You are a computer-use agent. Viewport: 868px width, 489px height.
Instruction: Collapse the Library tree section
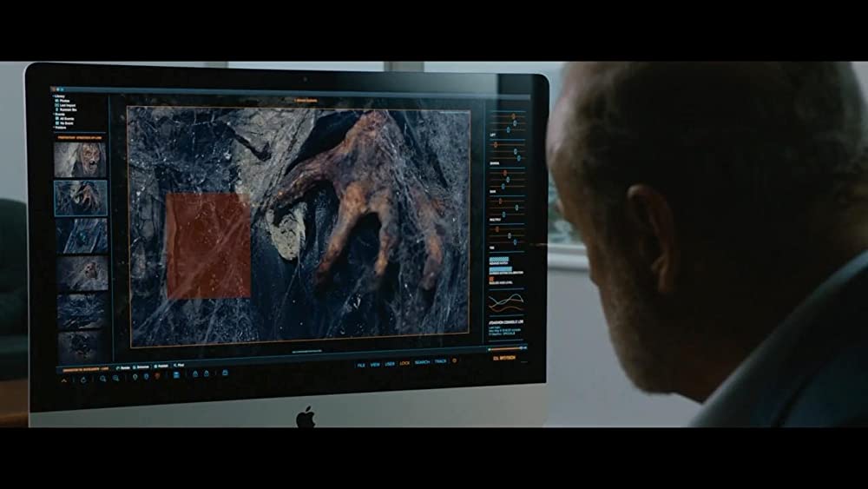(x=54, y=96)
